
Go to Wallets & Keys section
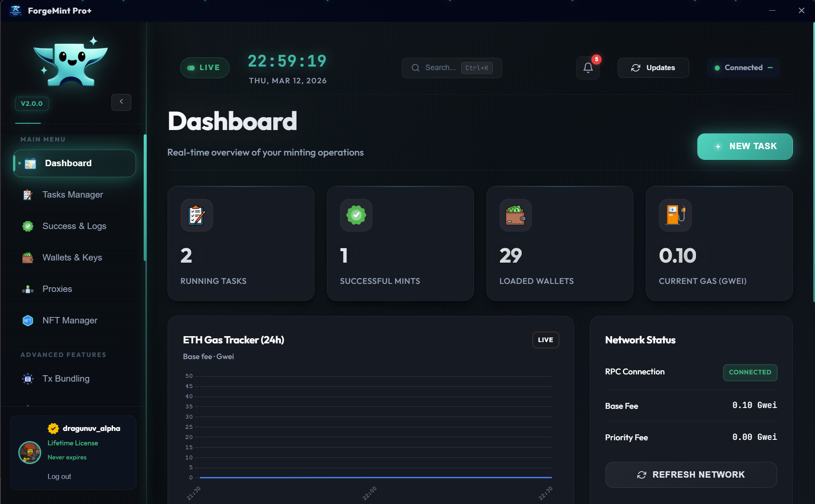pyautogui.click(x=72, y=258)
